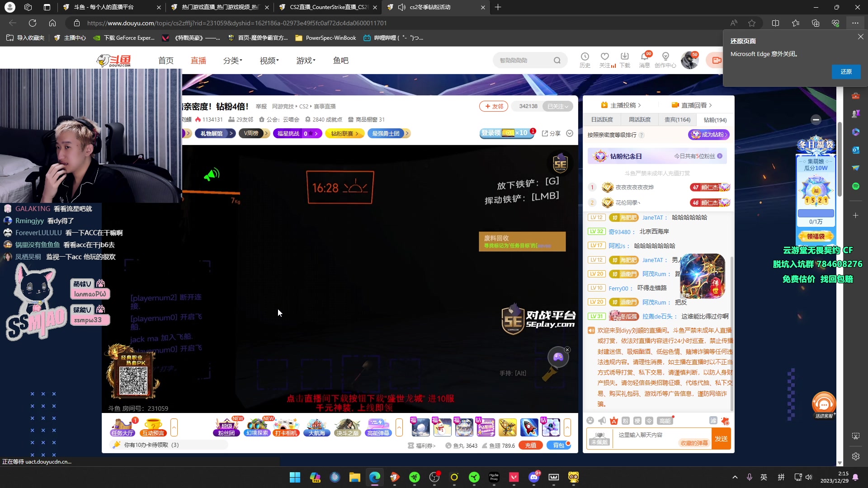This screenshot has width=868, height=488.
Task: Open the 收藏的弹幕 saved danmaku chip
Action: (694, 443)
